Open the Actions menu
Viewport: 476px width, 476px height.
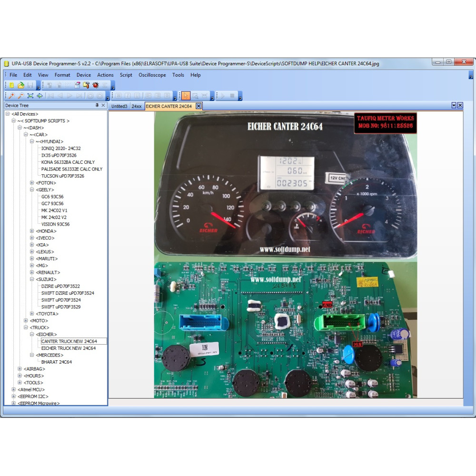(105, 75)
